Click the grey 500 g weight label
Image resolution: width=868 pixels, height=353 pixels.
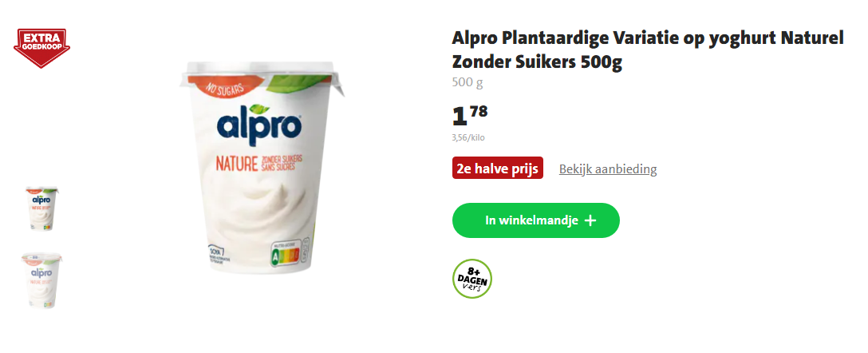tap(468, 82)
